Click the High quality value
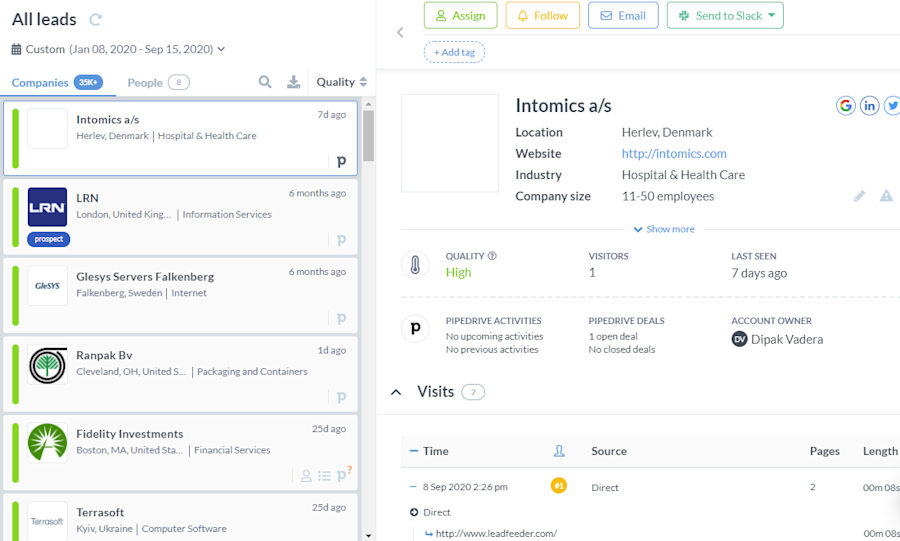 click(x=459, y=273)
